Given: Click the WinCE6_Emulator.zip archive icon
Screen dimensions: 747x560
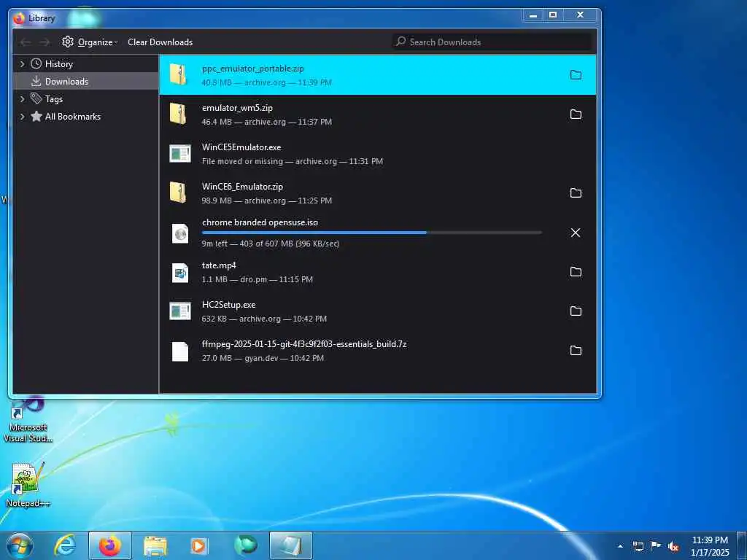Looking at the screenshot, I should pos(178,192).
